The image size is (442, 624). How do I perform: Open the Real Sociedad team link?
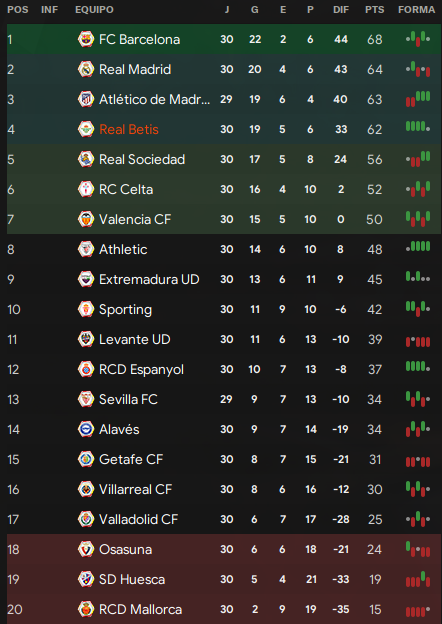142,159
